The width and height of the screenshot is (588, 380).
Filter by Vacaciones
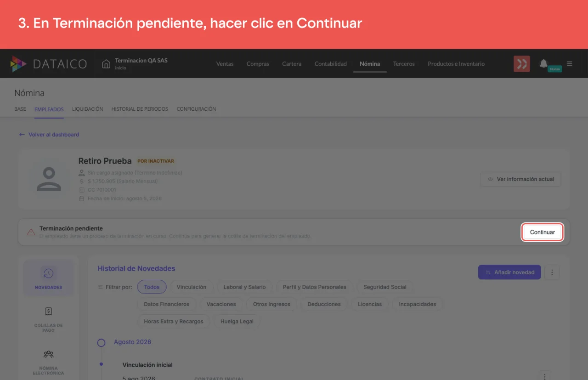point(221,304)
